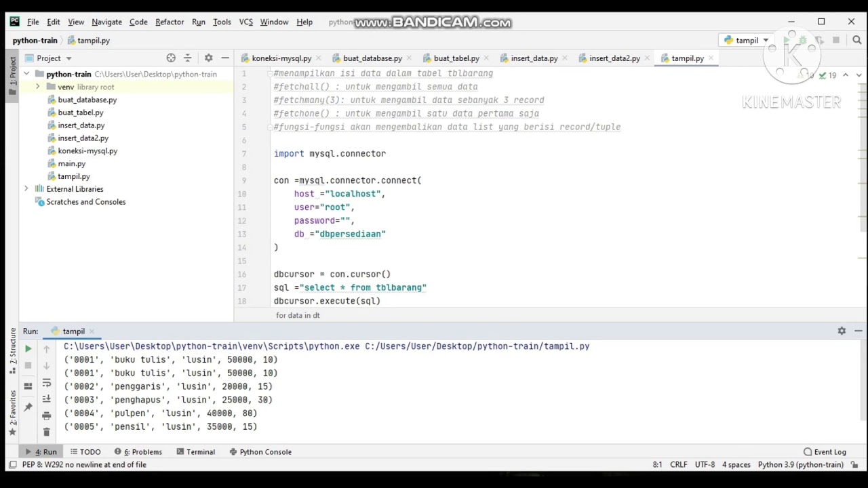
Task: Click the Python 3.9 interpreter selector
Action: [800, 465]
